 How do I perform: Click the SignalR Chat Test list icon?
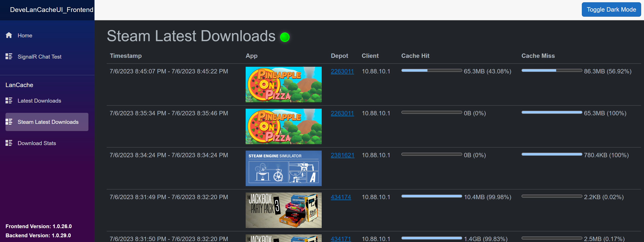pos(9,56)
